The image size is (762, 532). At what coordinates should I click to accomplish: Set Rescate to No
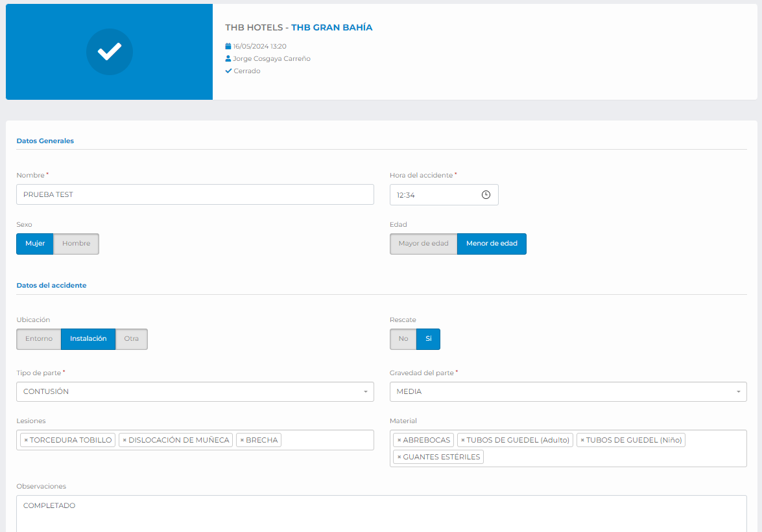click(x=403, y=339)
